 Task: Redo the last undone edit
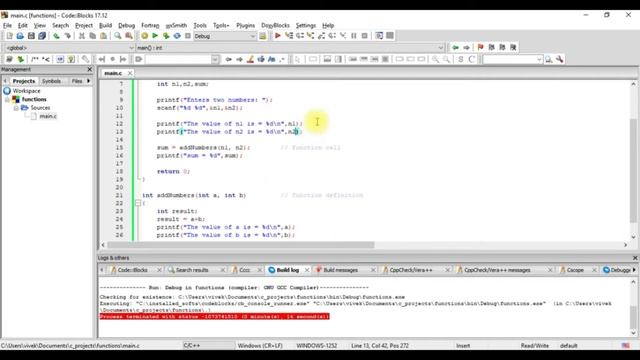[67, 36]
